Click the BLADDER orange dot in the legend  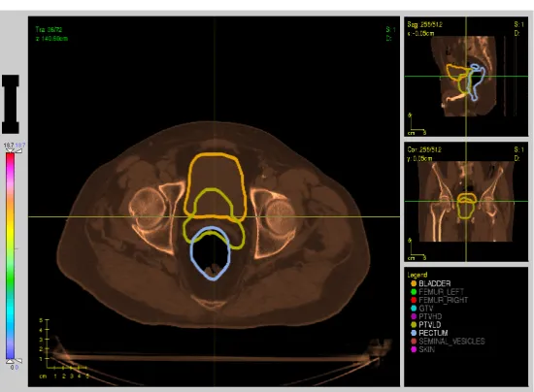pos(414,283)
